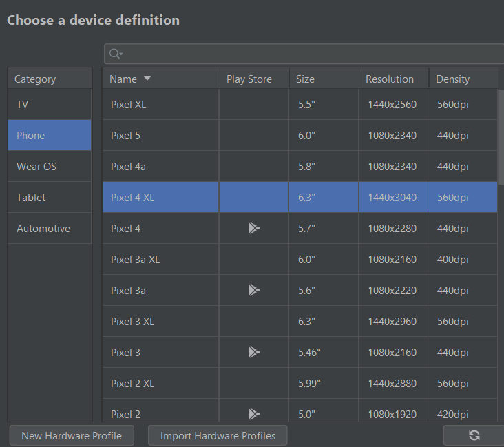Click the search magnifier icon

[115, 54]
